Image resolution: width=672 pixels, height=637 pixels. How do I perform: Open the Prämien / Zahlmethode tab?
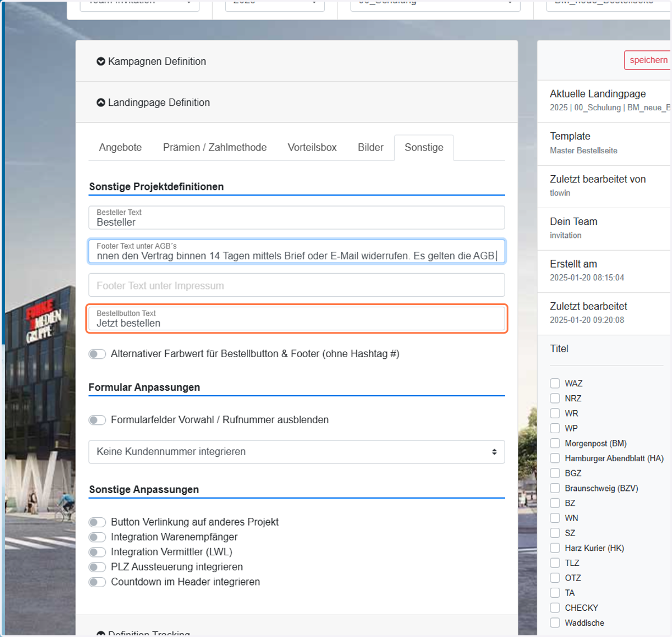click(214, 148)
